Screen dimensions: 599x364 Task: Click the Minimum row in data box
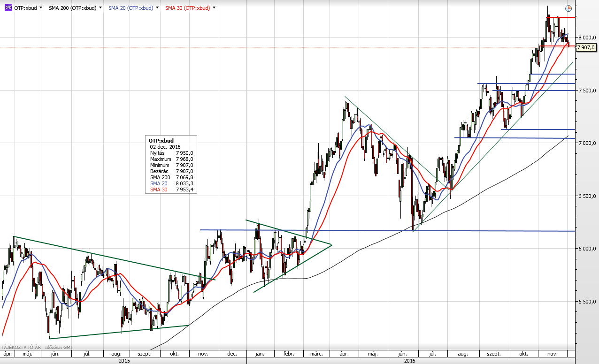(171, 165)
